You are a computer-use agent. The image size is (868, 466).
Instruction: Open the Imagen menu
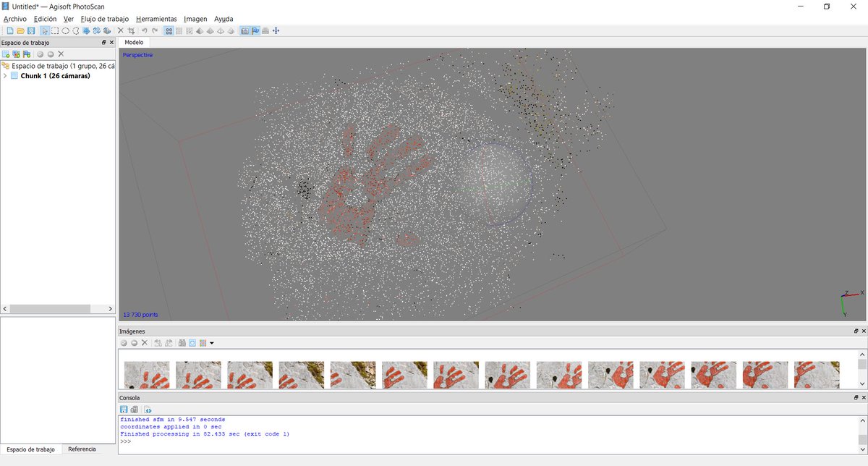point(195,19)
